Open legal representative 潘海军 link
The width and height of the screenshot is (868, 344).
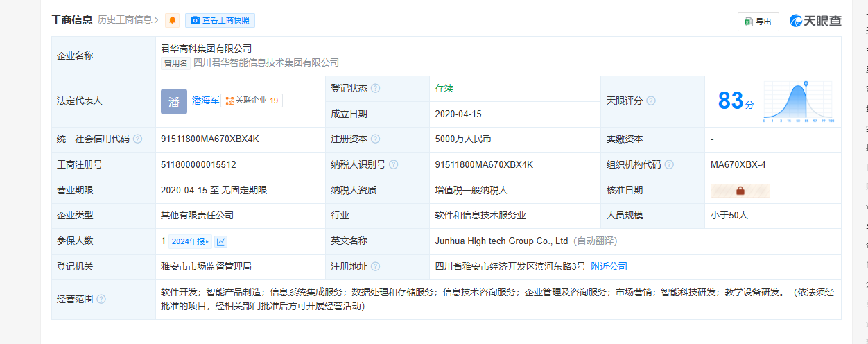pos(205,101)
